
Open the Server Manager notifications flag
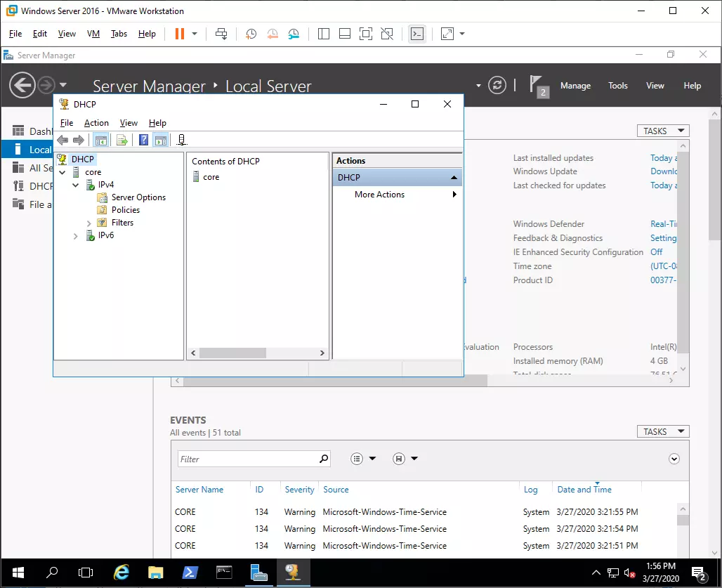pos(539,86)
